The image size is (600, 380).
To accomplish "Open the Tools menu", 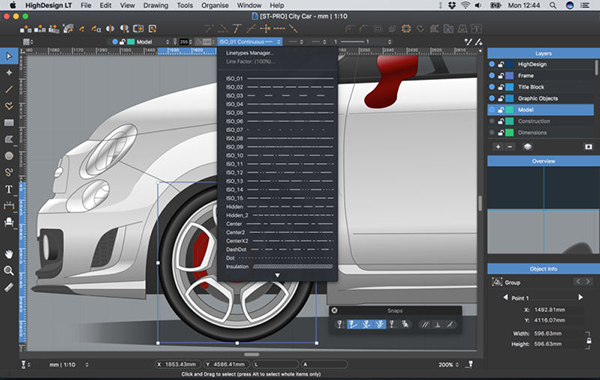I will tap(185, 5).
